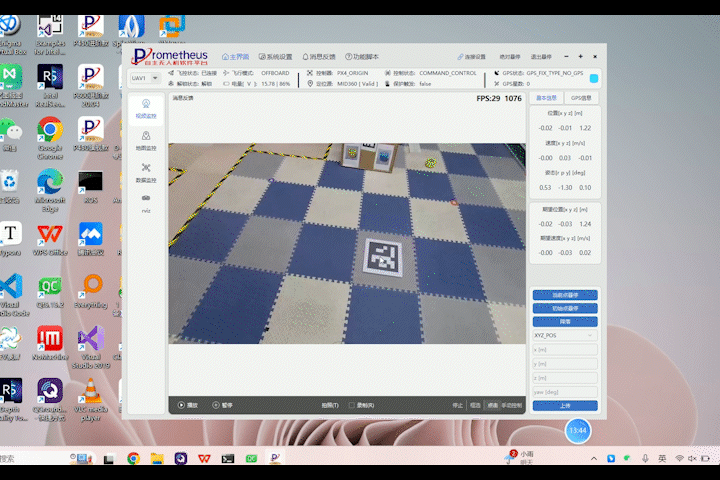Click 停止 stop in the video control bar
720x480 pixels.
pos(457,405)
